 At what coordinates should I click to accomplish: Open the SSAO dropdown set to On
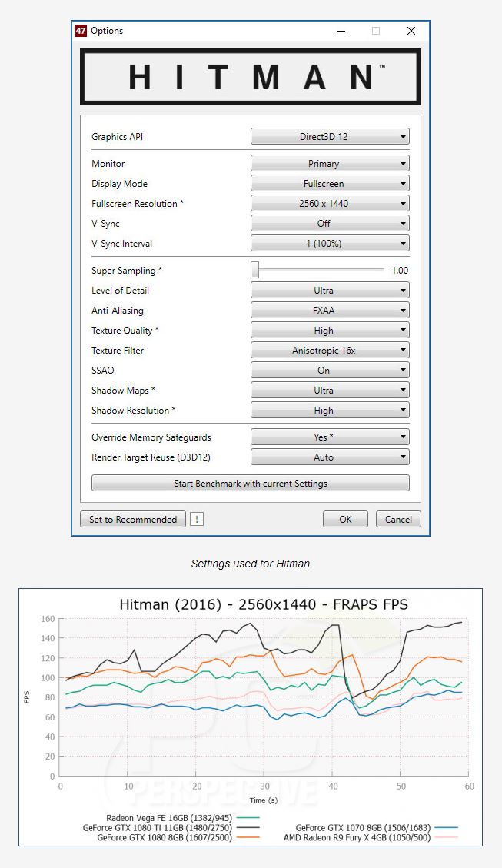330,370
